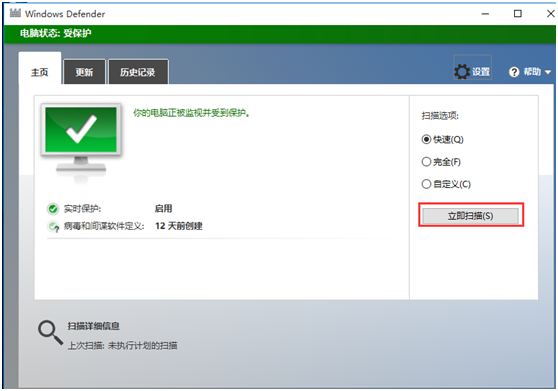Click the 病毒和间谍软件定义 label
Image resolution: width=558 pixels, height=391 pixels.
click(104, 226)
